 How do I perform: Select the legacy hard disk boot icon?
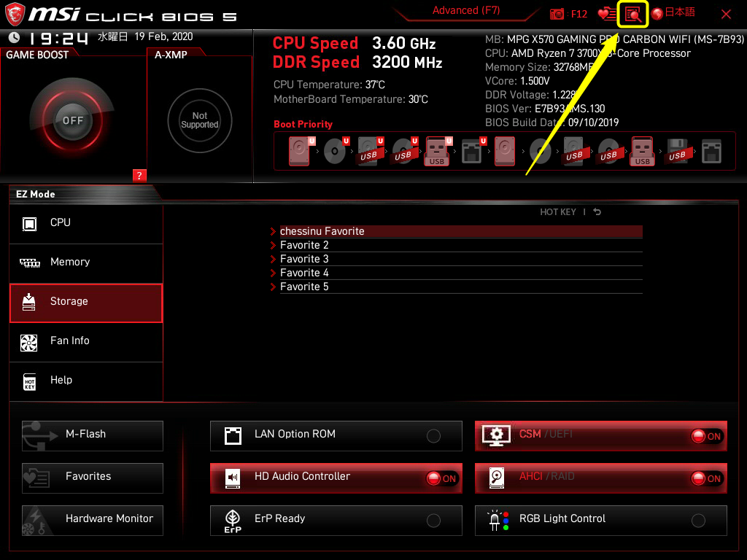[505, 152]
